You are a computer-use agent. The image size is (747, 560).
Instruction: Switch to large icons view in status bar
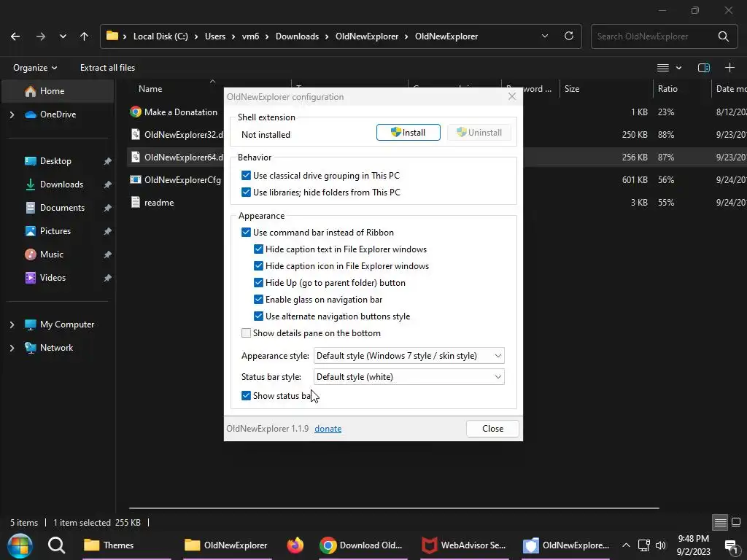[736, 523]
